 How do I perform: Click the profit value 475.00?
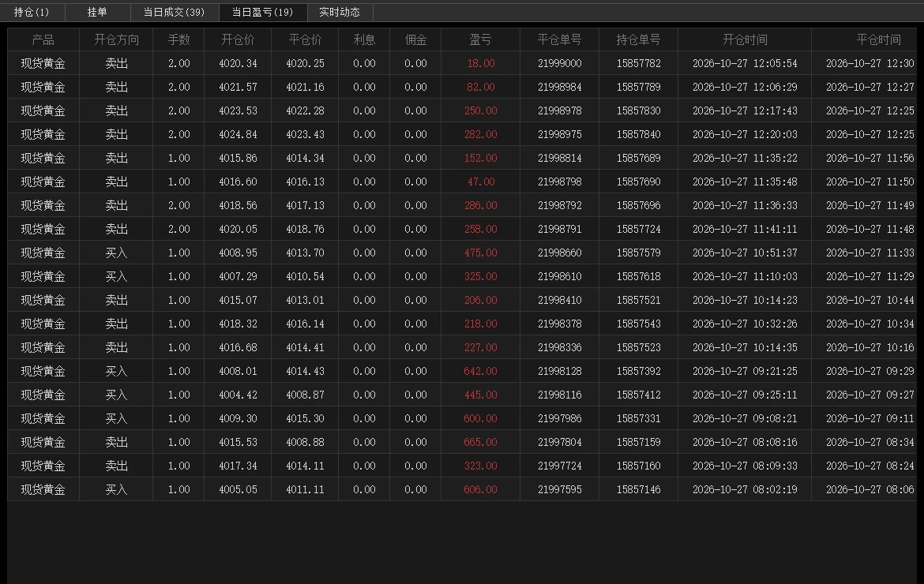point(481,253)
